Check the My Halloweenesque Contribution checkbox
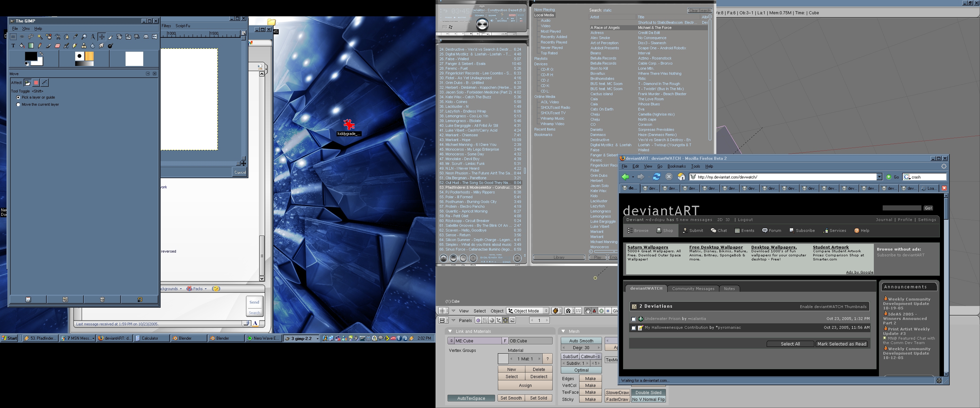 633,328
